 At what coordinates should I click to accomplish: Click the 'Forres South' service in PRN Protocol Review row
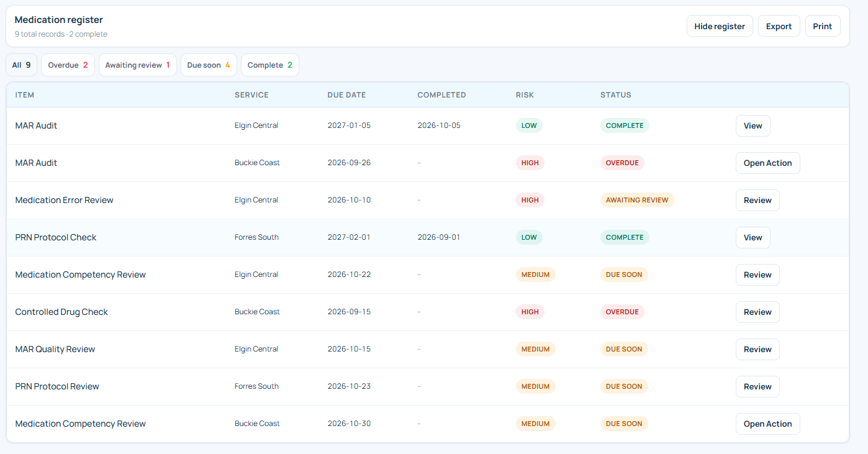(256, 386)
